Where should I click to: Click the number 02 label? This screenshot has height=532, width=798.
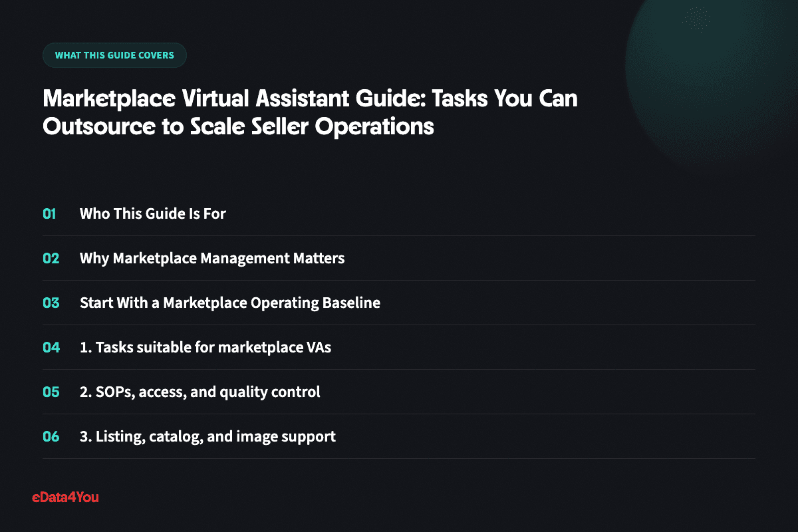click(x=51, y=258)
